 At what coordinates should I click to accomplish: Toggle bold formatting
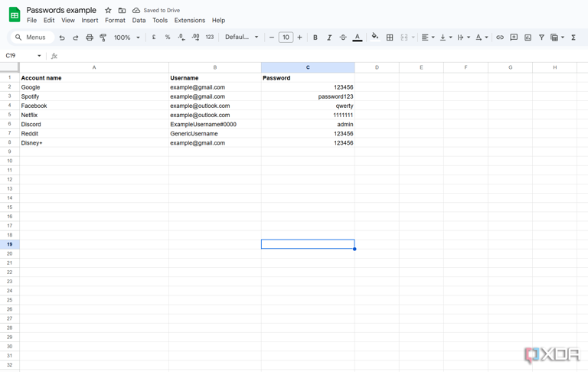[x=315, y=38]
